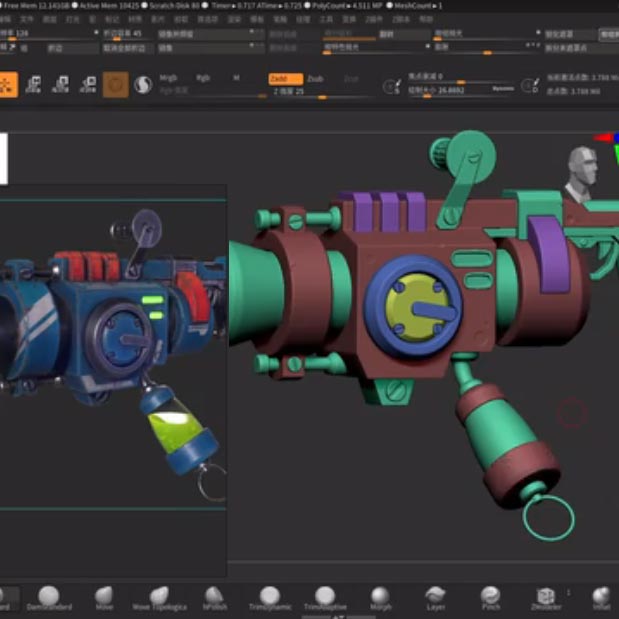Select the Morph brush

[x=380, y=598]
